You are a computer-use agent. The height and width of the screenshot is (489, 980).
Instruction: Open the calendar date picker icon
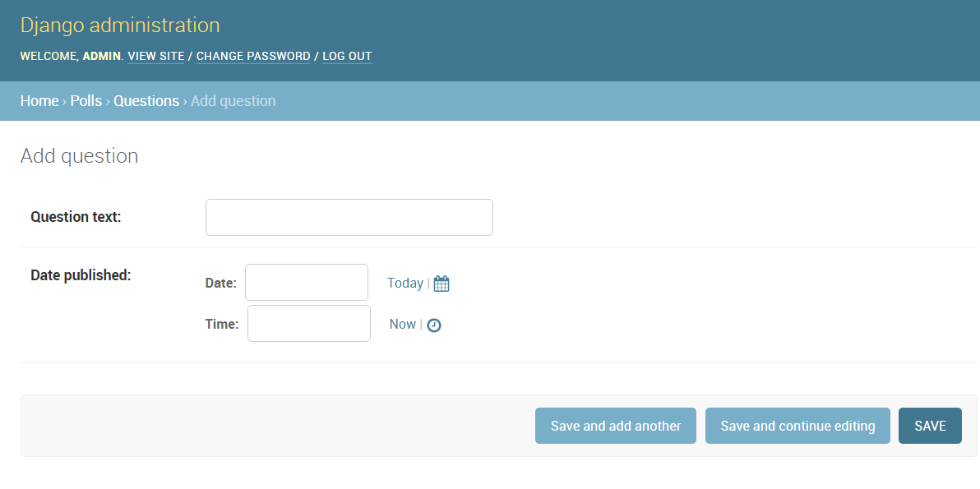pyautogui.click(x=441, y=284)
